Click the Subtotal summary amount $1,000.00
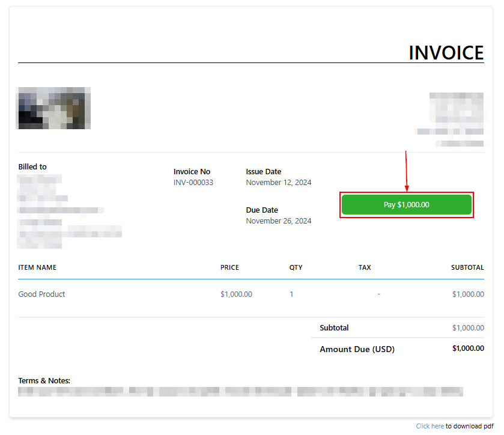The image size is (504, 435). pyautogui.click(x=468, y=328)
